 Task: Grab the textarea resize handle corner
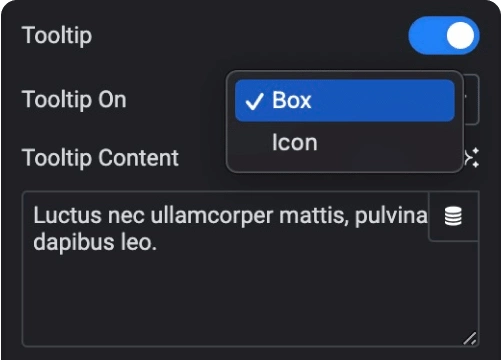tap(470, 338)
